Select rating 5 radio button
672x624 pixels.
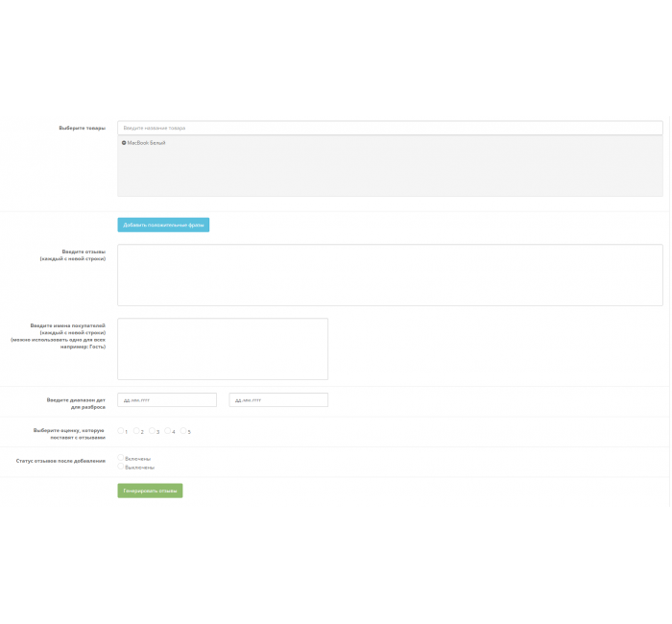[x=183, y=431]
